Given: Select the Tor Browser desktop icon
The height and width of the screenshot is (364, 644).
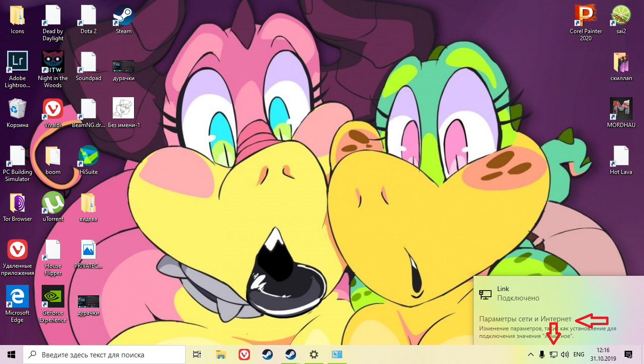Looking at the screenshot, I should click(17, 207).
